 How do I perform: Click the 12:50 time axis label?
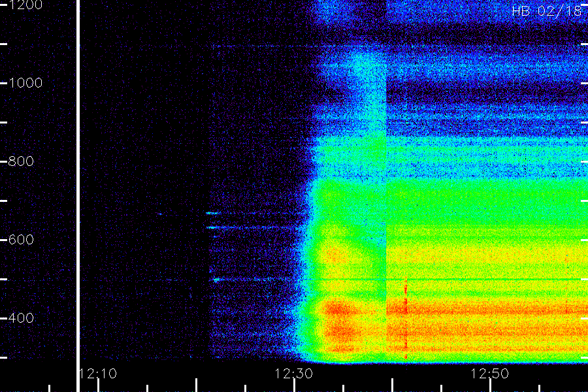tap(490, 374)
